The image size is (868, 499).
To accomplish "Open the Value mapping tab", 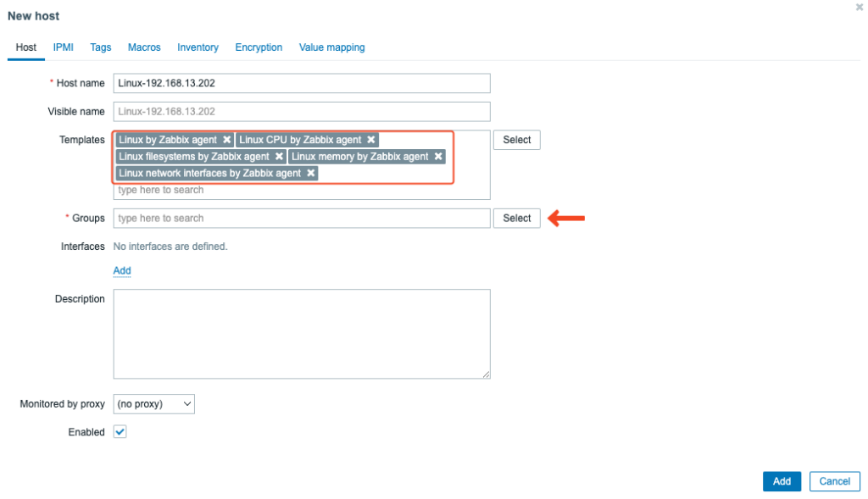I will click(x=331, y=47).
